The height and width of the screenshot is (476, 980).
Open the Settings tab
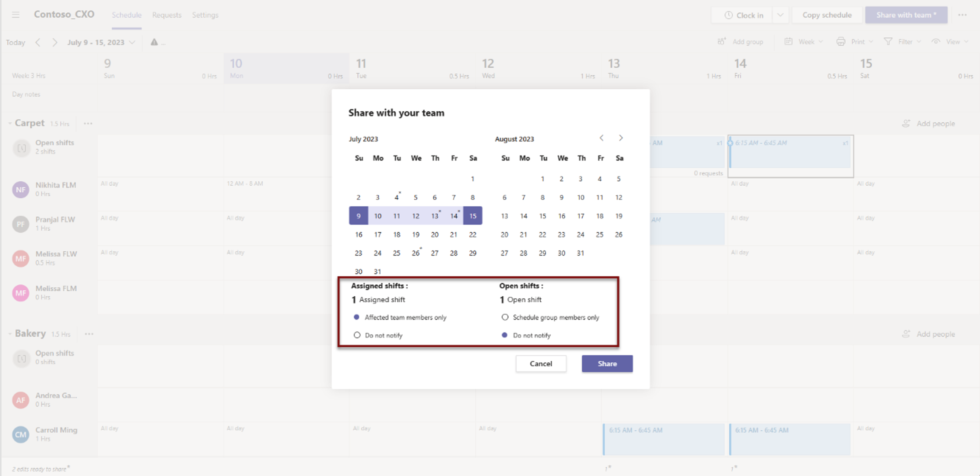(x=205, y=15)
